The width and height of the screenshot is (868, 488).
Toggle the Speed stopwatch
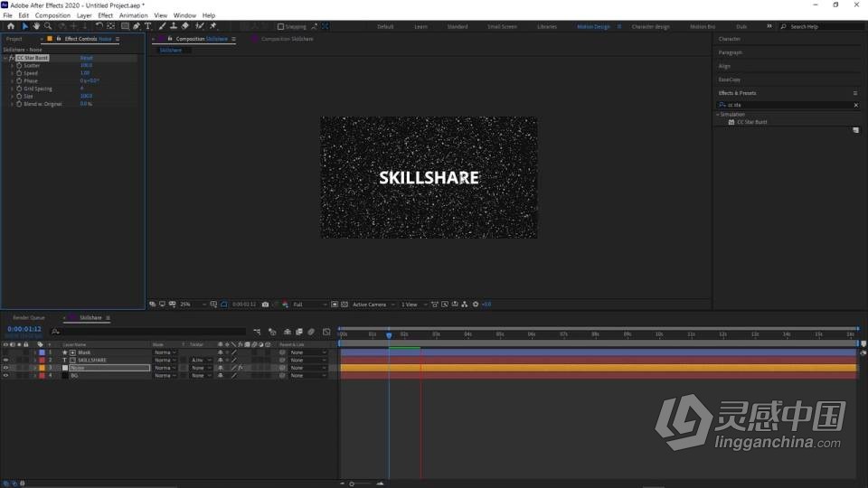(x=19, y=73)
